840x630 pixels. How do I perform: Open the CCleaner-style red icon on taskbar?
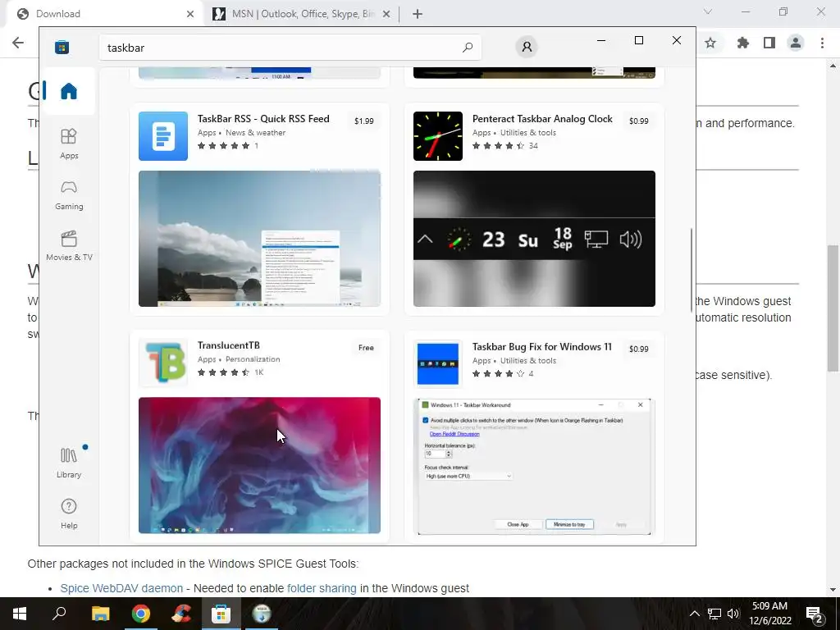[181, 614]
